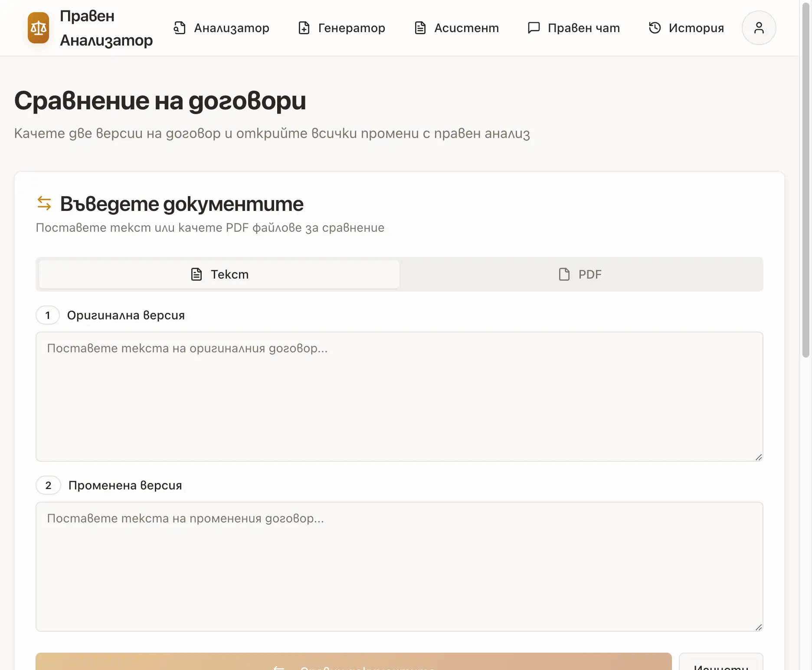Image resolution: width=812 pixels, height=670 pixels.
Task: Open the Правен Анализатор home title
Action: coord(106,28)
